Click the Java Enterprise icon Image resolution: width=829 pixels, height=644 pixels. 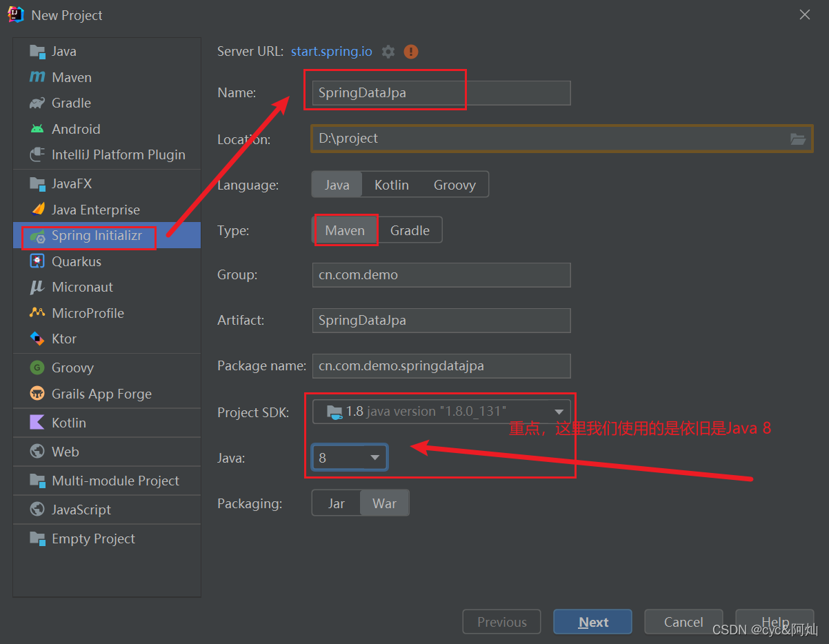(37, 210)
